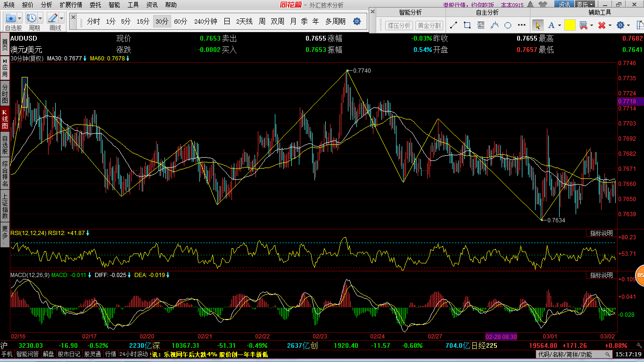644x362 pixels.
Task: Select the active 30分 period
Action: (162, 21)
